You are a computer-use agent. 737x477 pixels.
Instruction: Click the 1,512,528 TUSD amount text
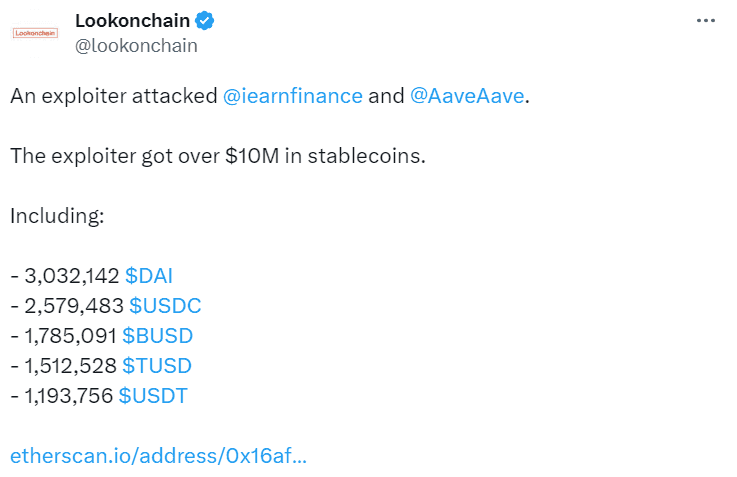pos(71,366)
